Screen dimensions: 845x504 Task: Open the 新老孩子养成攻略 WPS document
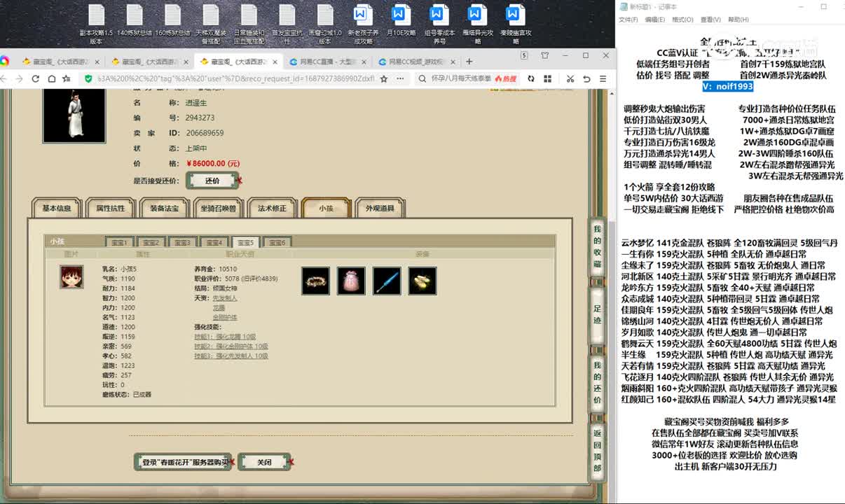(x=363, y=24)
